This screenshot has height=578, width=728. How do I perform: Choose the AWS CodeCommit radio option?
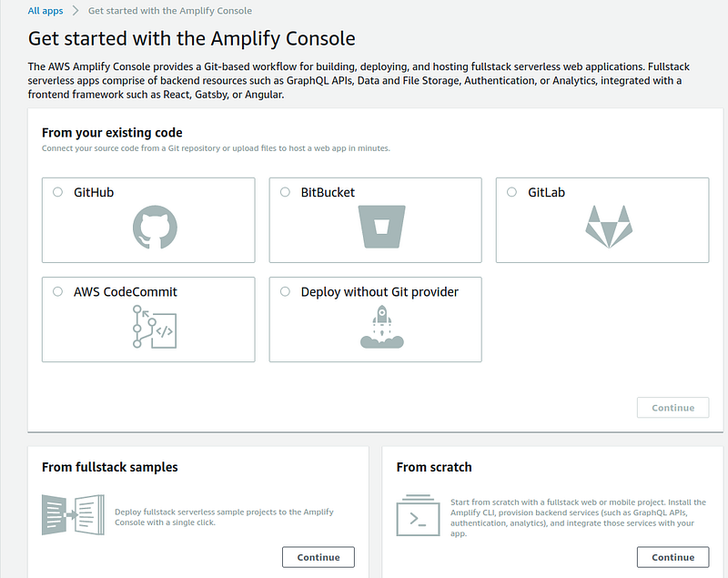58,292
